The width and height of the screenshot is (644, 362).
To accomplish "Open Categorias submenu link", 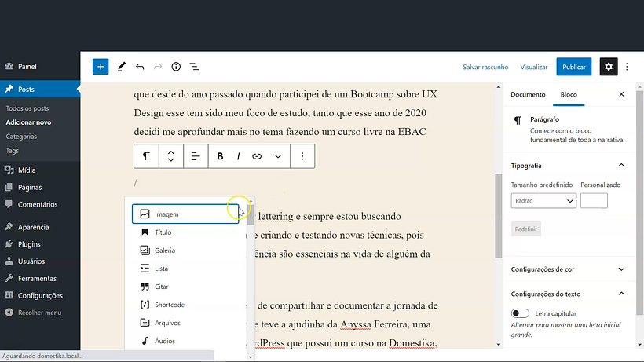I will point(21,137).
